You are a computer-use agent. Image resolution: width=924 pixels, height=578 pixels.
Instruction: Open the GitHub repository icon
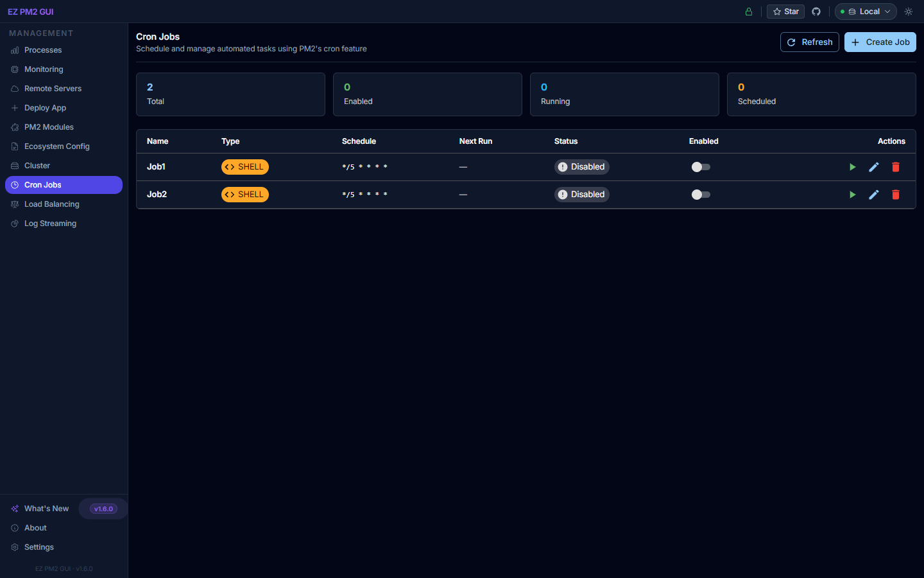pos(816,12)
